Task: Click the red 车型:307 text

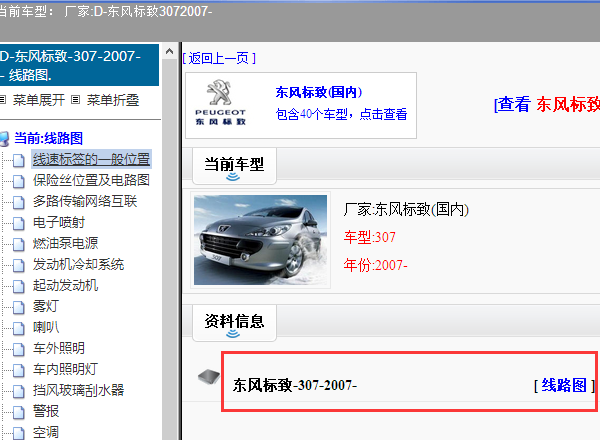Action: click(x=370, y=237)
